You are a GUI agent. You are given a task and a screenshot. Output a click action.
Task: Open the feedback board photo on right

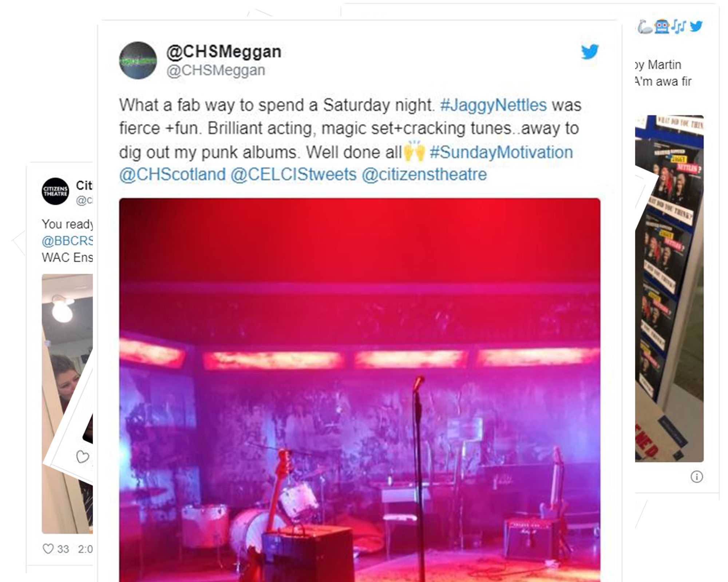(669, 288)
